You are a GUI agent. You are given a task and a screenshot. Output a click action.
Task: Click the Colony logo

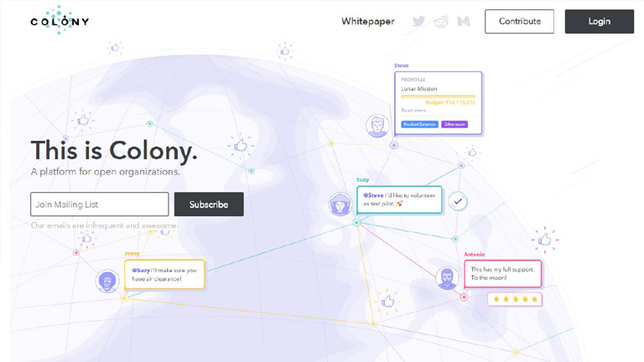coord(60,21)
